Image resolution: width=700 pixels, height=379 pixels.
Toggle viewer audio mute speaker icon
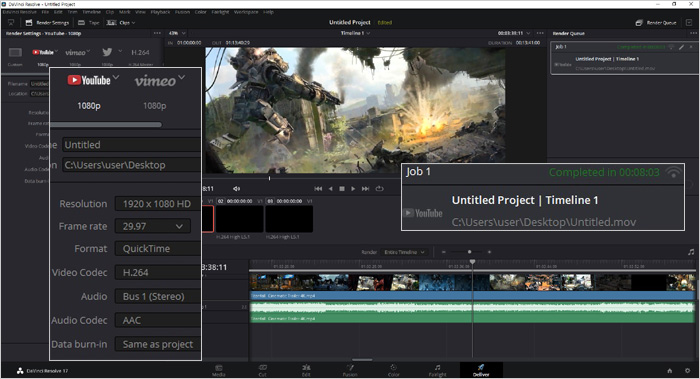coord(236,189)
